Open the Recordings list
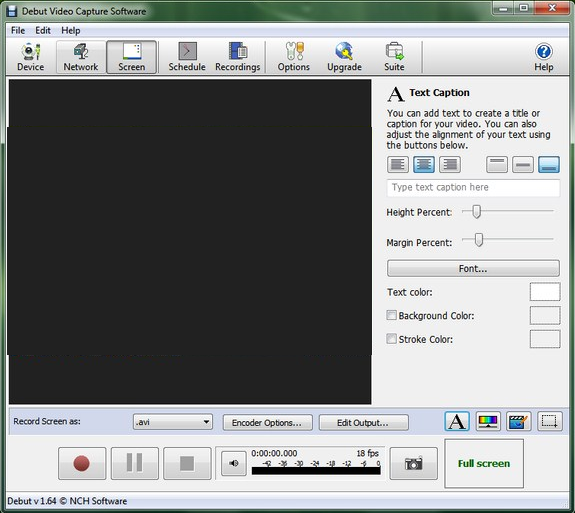 point(238,57)
